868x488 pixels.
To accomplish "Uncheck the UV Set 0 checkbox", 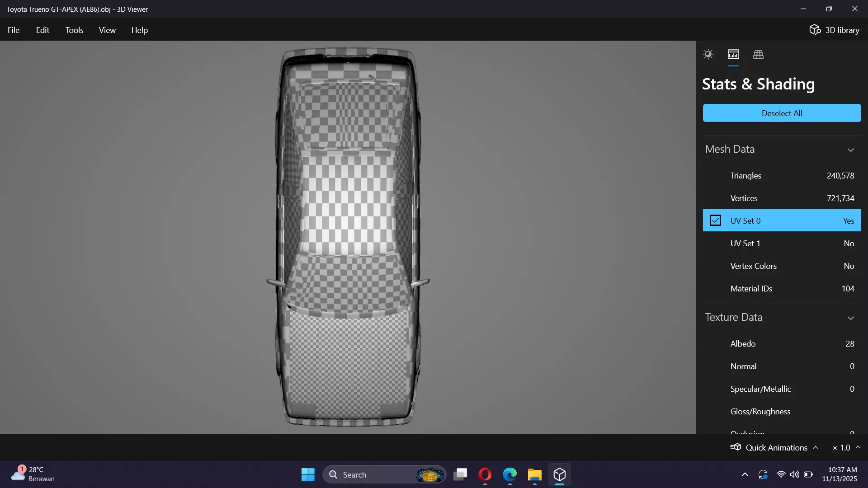I will [715, 221].
